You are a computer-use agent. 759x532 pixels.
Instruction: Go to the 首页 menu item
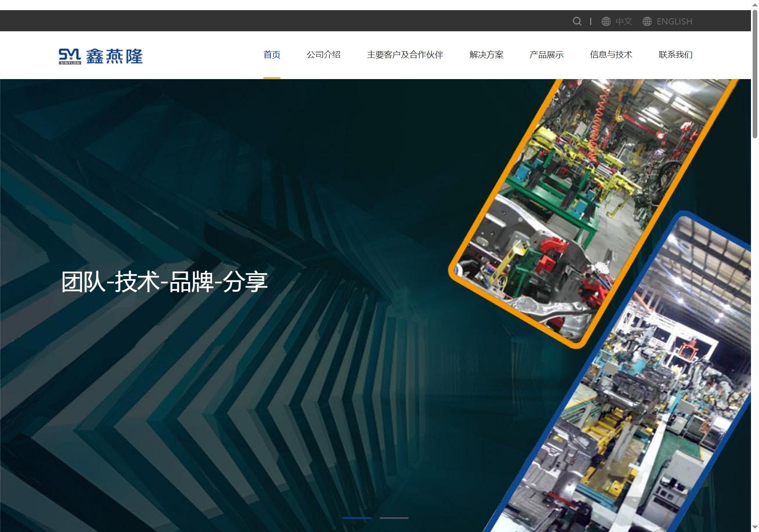coord(272,55)
